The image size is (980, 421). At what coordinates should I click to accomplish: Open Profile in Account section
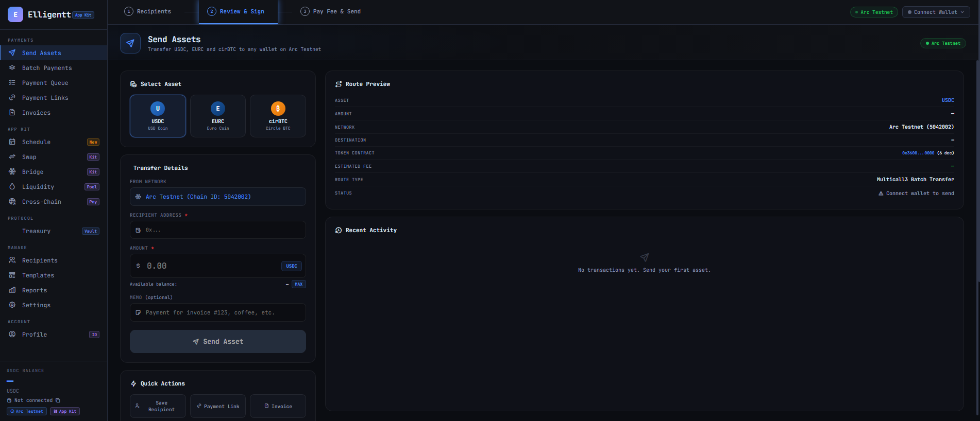click(54, 335)
